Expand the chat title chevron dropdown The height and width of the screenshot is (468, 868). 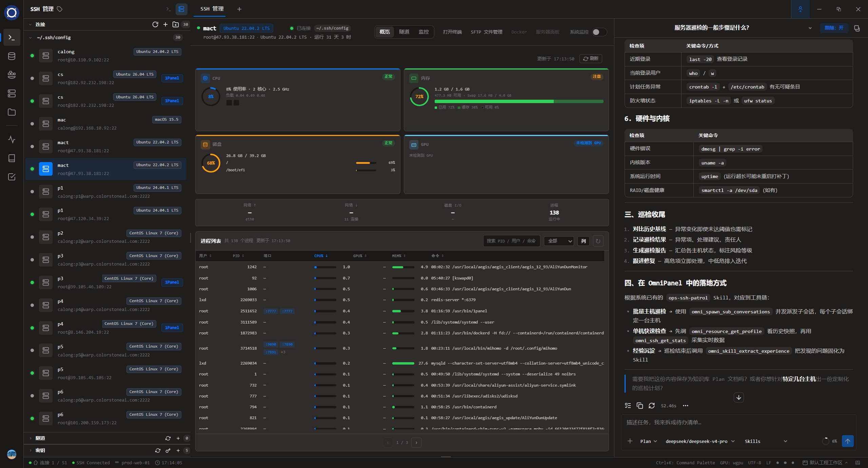click(x=810, y=28)
